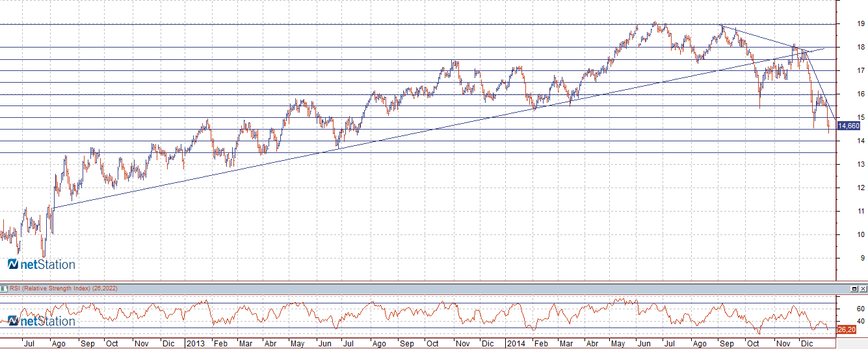
Task: Click the 2013 year label on time axis
Action: [196, 343]
